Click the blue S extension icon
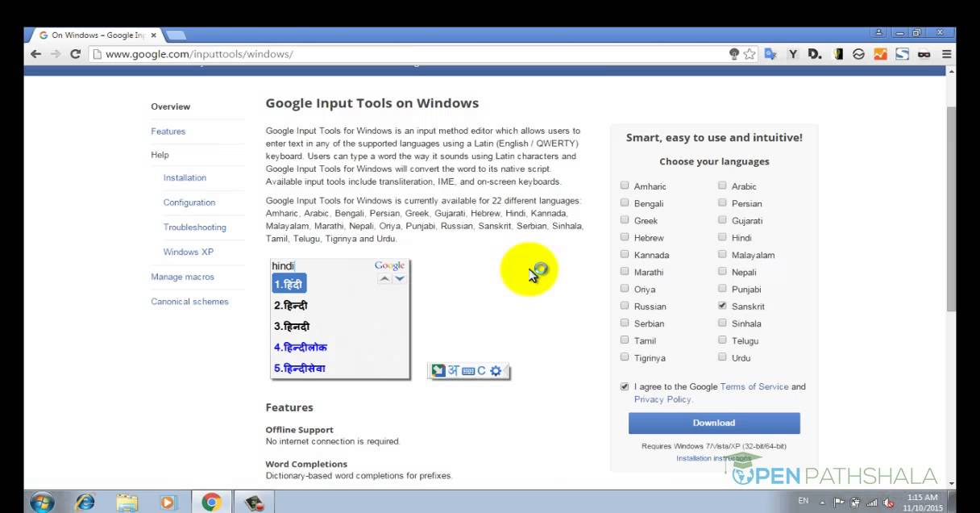The width and height of the screenshot is (980, 513). 902,54
